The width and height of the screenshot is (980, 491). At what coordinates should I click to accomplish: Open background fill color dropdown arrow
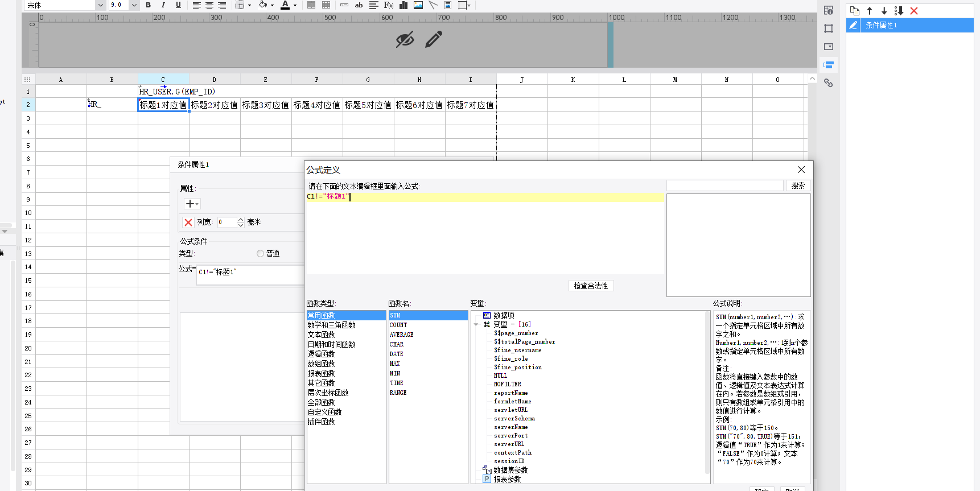tap(272, 6)
